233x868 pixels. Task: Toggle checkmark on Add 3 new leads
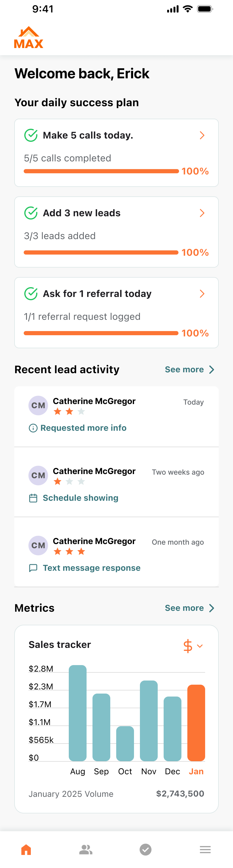[31, 213]
